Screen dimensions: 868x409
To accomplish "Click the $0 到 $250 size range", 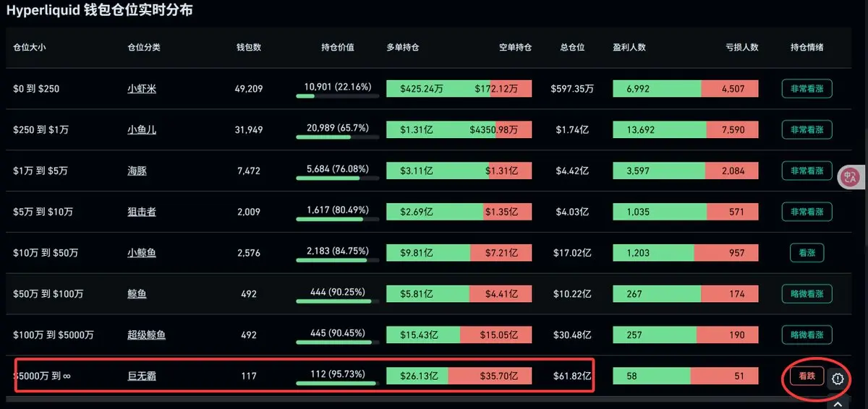I will coord(36,89).
